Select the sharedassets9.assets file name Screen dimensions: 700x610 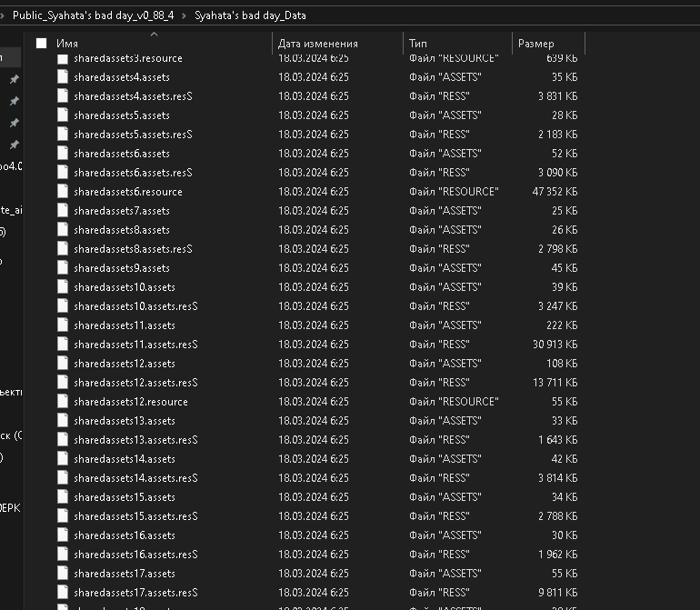122,268
